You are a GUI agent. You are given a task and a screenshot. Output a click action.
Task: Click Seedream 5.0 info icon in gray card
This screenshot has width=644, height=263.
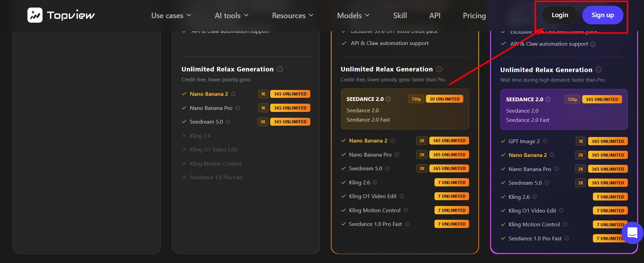point(228,122)
